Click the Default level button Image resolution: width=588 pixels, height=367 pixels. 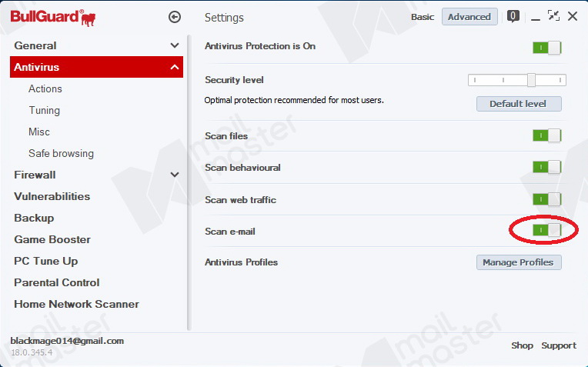pos(519,104)
